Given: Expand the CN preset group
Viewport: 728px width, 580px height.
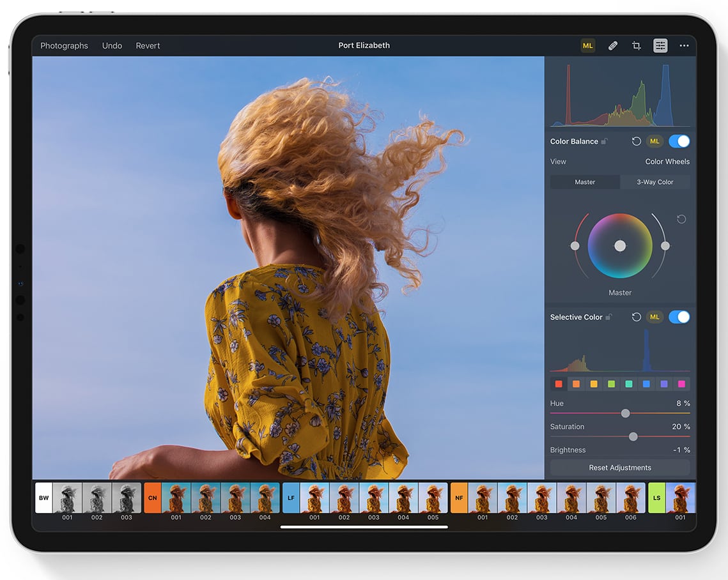Looking at the screenshot, I should (152, 498).
